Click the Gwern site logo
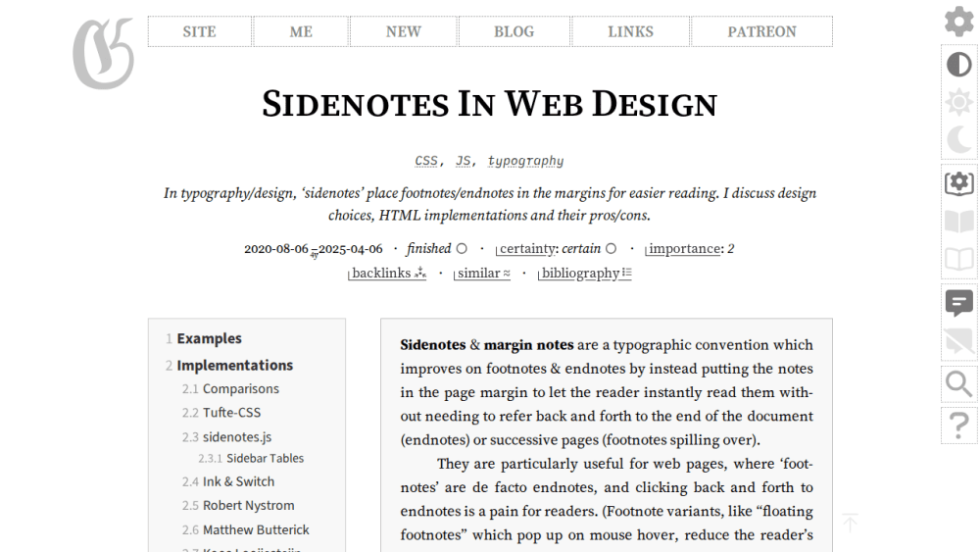 (x=104, y=53)
